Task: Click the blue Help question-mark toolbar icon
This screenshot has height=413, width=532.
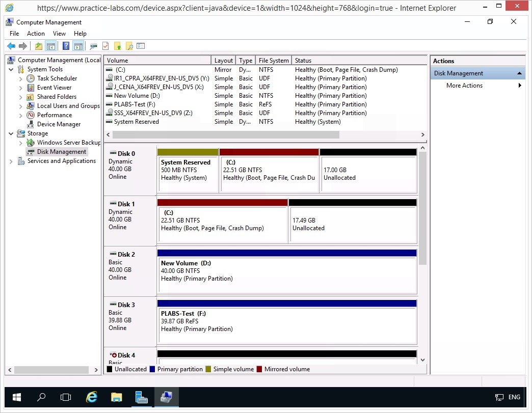Action: [66, 46]
